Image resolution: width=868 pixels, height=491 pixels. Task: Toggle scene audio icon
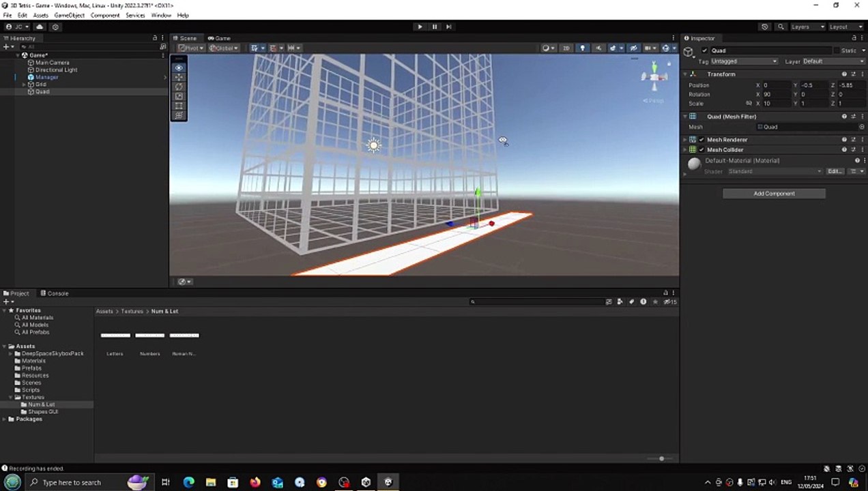coord(598,48)
